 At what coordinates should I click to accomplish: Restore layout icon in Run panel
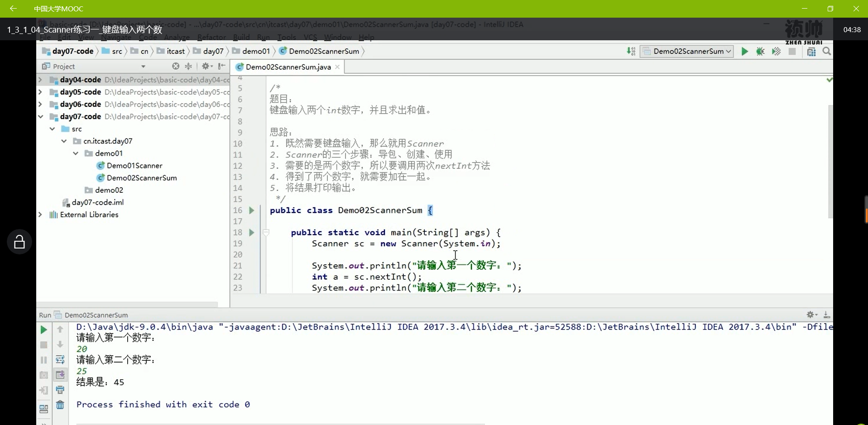43,409
